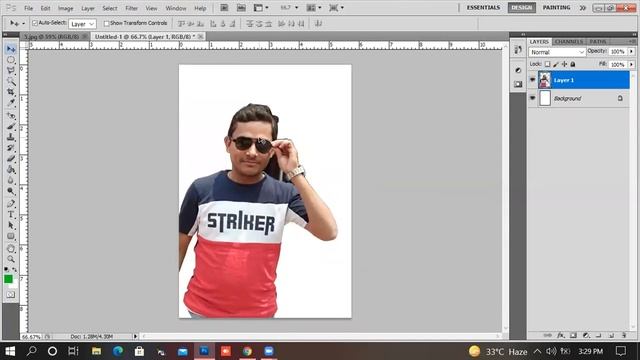Create a new layer
This screenshot has height=360, width=640.
pyautogui.click(x=611, y=335)
